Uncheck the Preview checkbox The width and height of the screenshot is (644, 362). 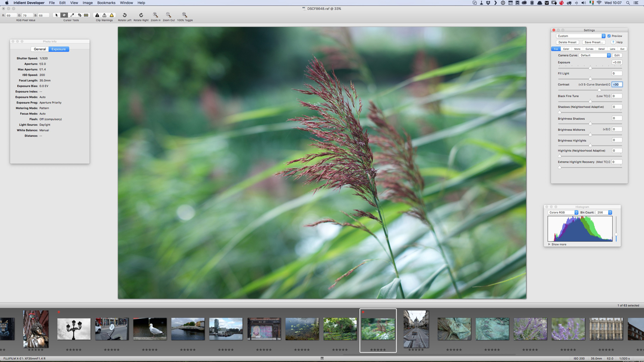pos(609,36)
